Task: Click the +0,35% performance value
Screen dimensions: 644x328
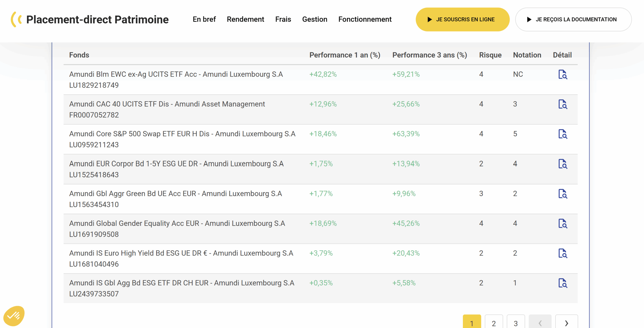Action: (x=321, y=283)
